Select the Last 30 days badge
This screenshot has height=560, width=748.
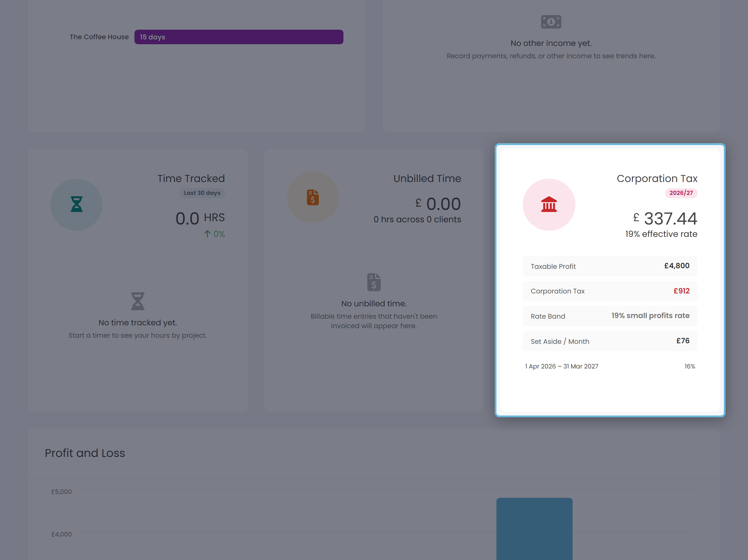[x=202, y=193]
